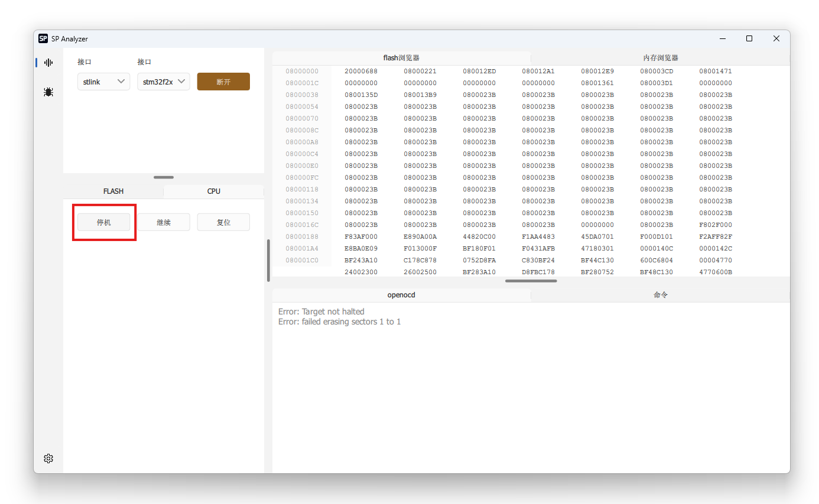The width and height of the screenshot is (819, 504).
Task: Open the bug debugger sidebar icon
Action: click(x=48, y=92)
